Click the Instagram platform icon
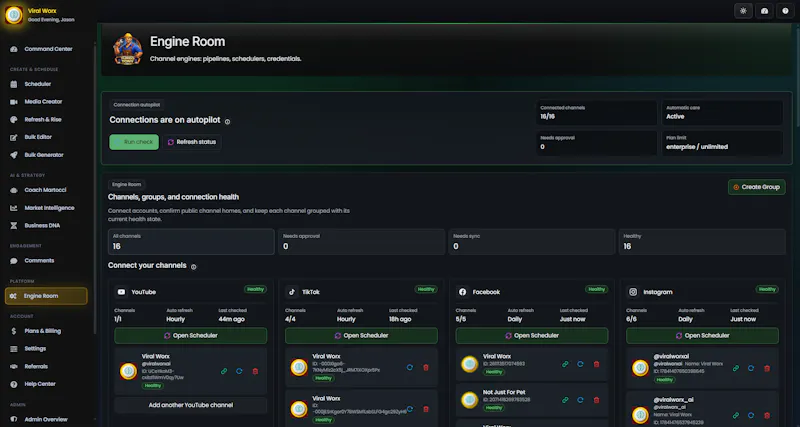This screenshot has height=427, width=800. coord(633,292)
